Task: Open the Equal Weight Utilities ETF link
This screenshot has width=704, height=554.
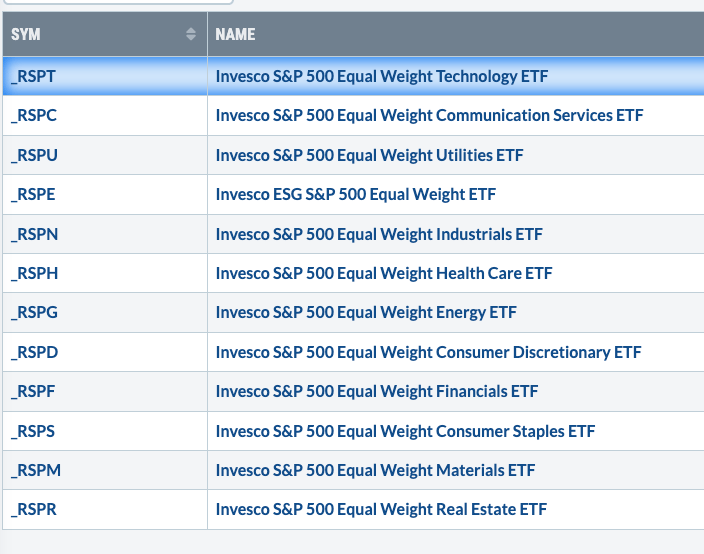Action: pyautogui.click(x=369, y=155)
